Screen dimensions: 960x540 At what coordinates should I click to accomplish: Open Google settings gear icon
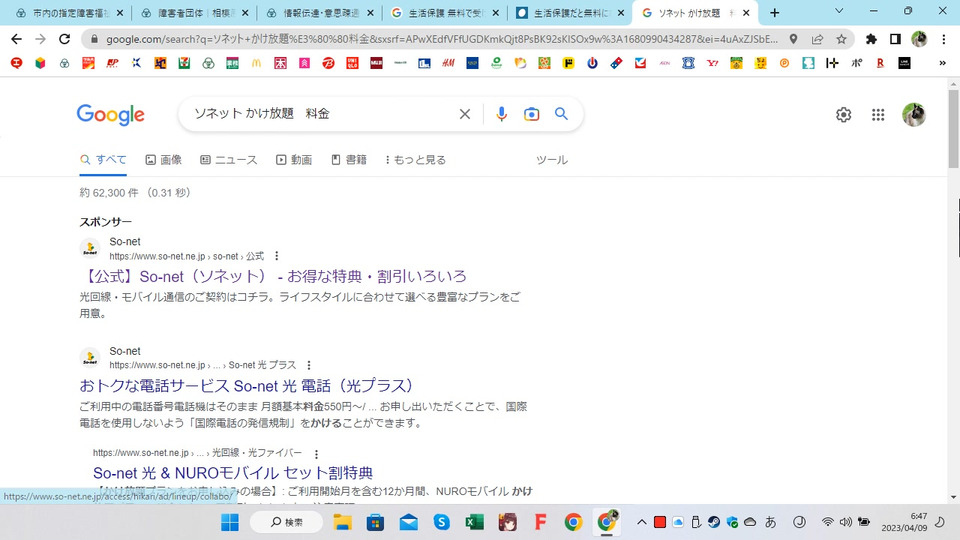[x=844, y=114]
